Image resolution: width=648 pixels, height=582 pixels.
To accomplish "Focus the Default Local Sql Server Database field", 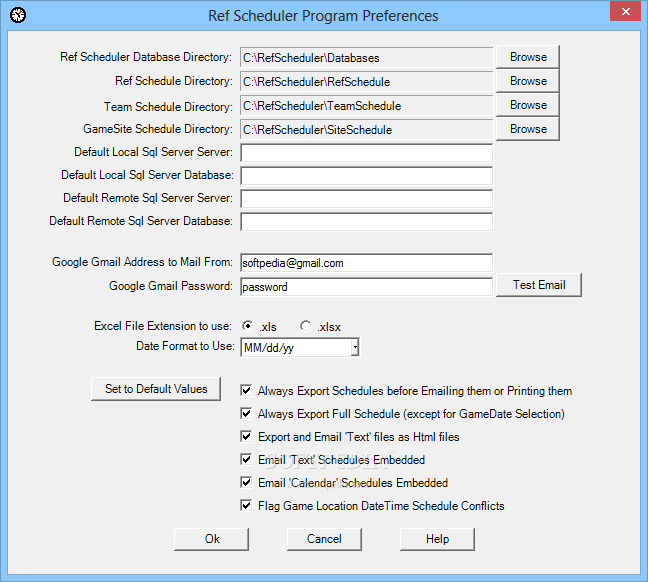I will (x=366, y=176).
